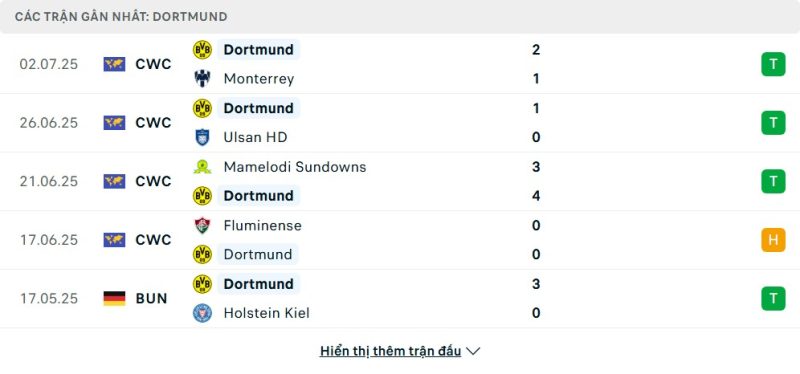The width and height of the screenshot is (800, 374).
Task: Click the green T badge for Holstein Kiel match
Action: click(x=773, y=298)
